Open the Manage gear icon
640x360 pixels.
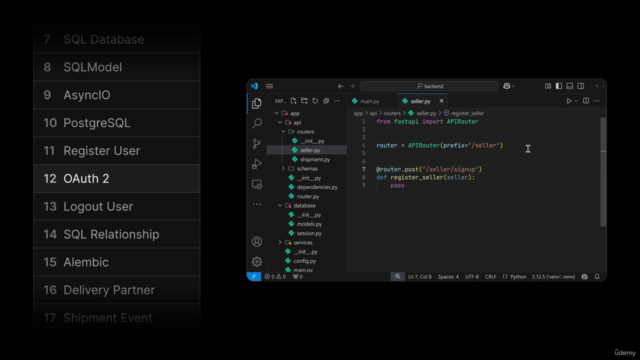tap(257, 261)
